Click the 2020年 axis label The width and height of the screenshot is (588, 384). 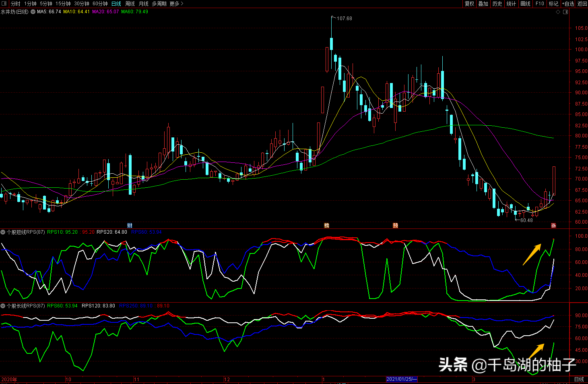click(x=9, y=380)
